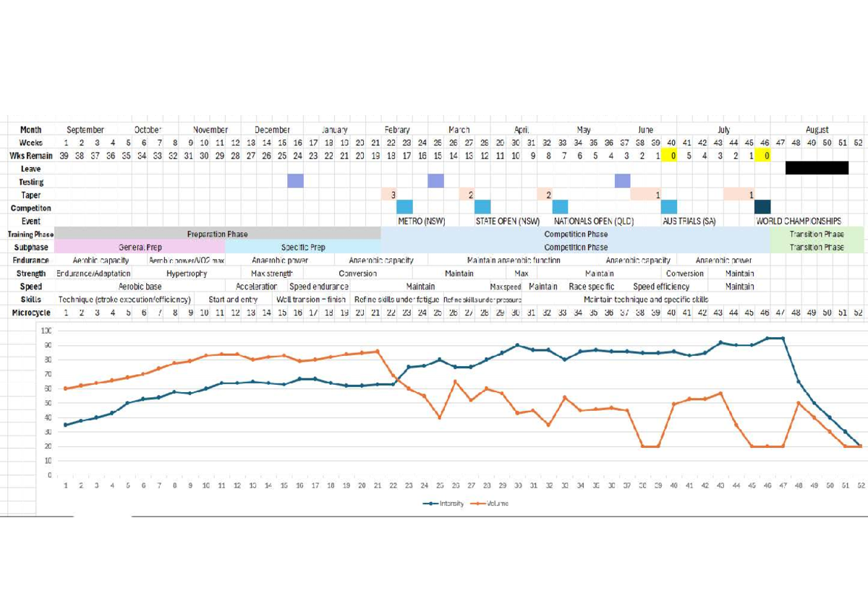Click the 'Race specific' speed cell
This screenshot has width=868, height=615.
click(x=592, y=286)
